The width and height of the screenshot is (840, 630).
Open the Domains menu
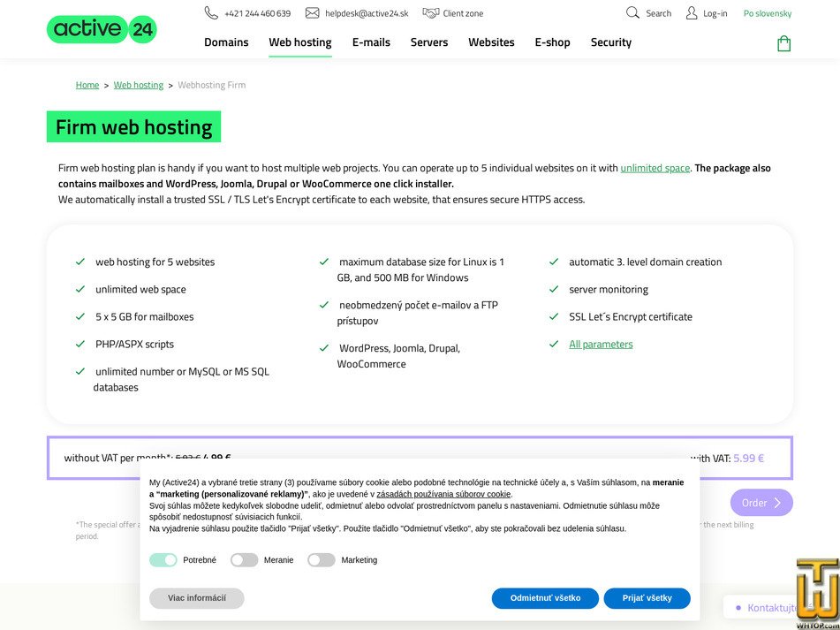[226, 42]
